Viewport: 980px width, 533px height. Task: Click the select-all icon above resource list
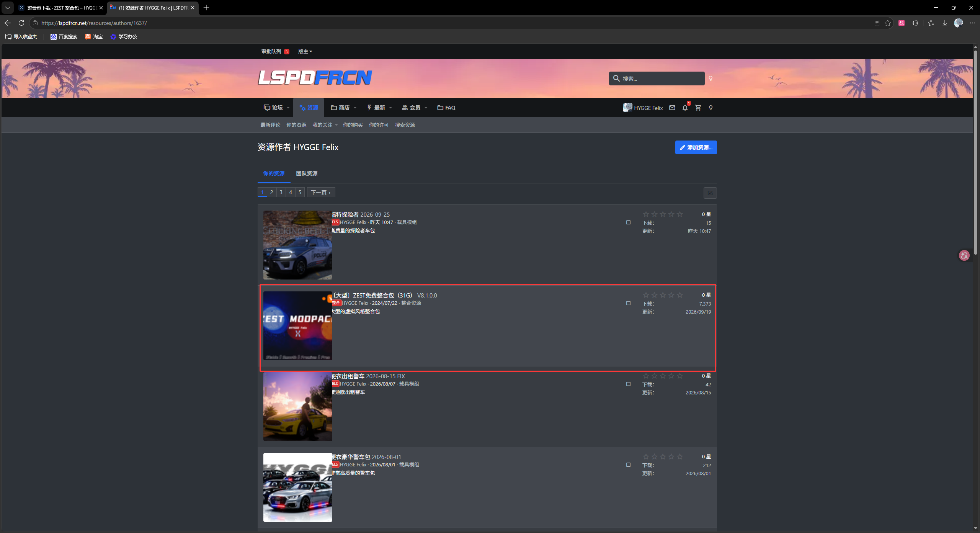click(x=710, y=193)
